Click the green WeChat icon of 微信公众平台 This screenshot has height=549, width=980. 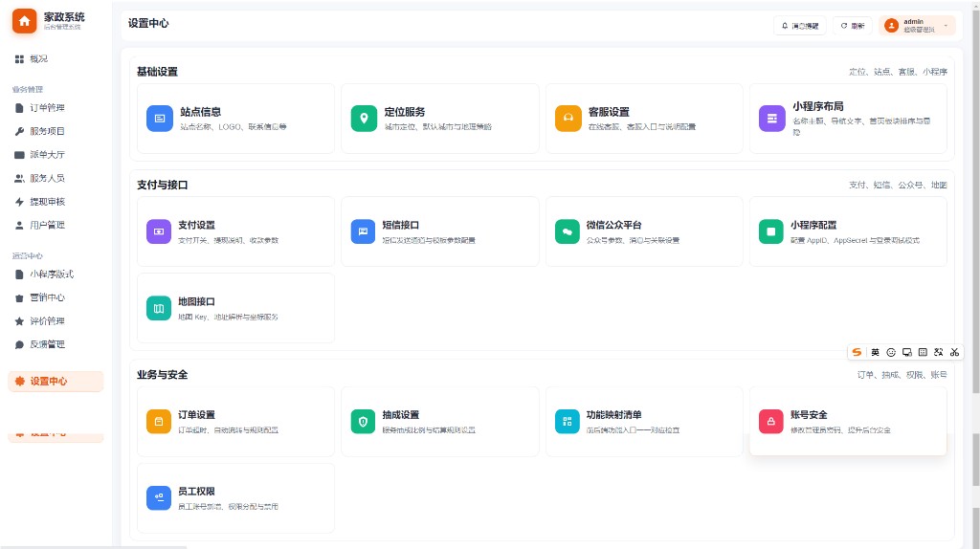point(567,231)
